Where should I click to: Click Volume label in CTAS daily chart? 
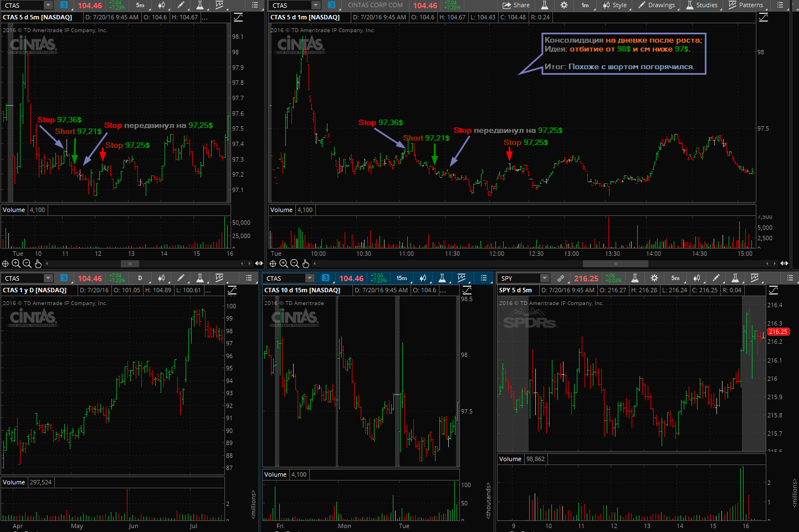point(14,482)
